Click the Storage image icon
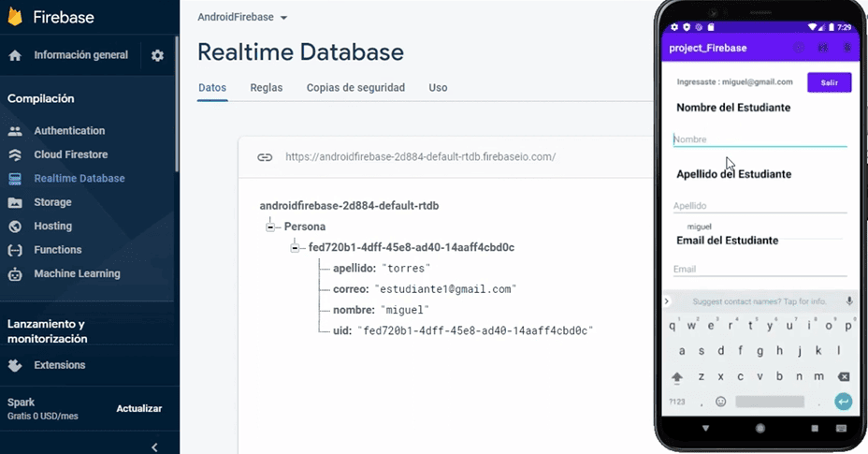 click(x=15, y=202)
